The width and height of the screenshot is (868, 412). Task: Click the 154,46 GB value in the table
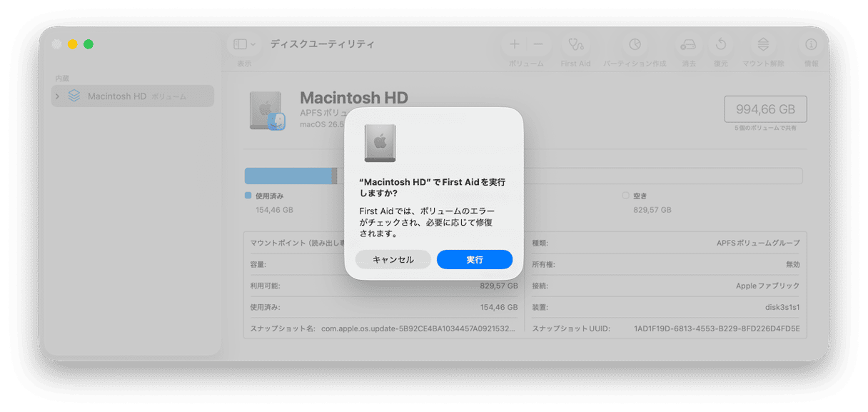[498, 307]
